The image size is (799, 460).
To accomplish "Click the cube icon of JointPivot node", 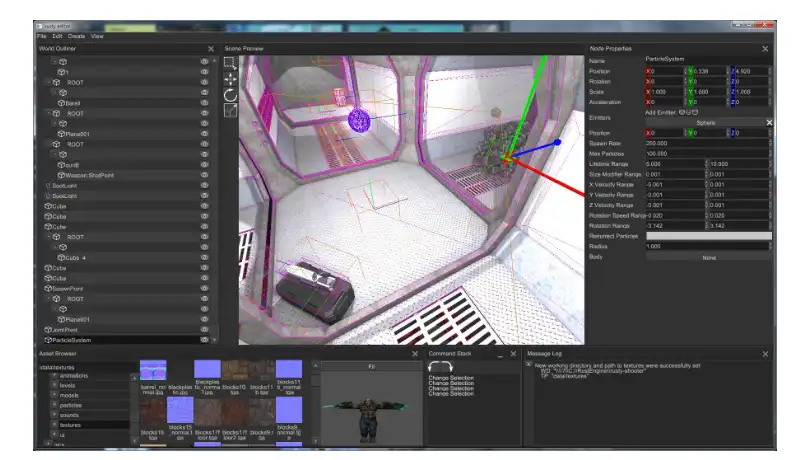I will (48, 330).
